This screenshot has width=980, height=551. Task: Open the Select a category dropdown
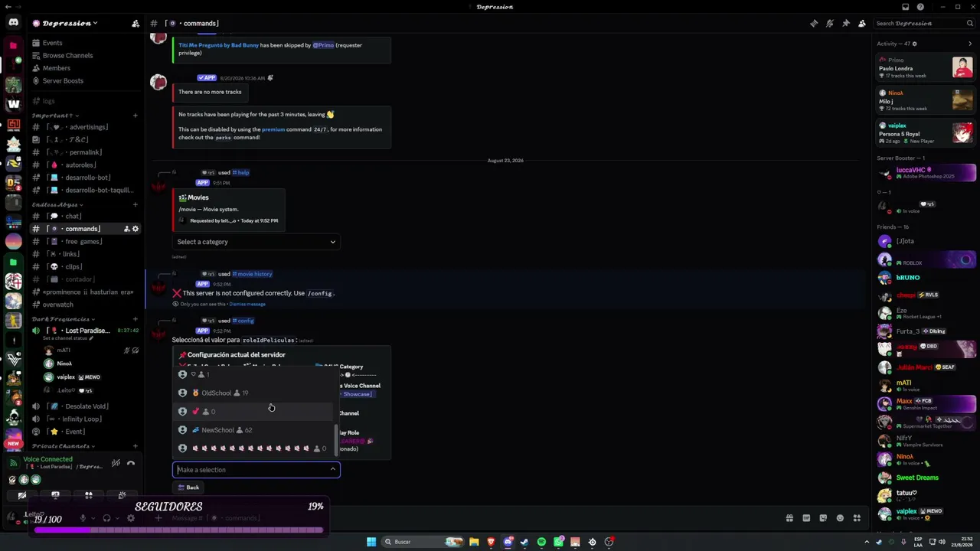pos(256,242)
